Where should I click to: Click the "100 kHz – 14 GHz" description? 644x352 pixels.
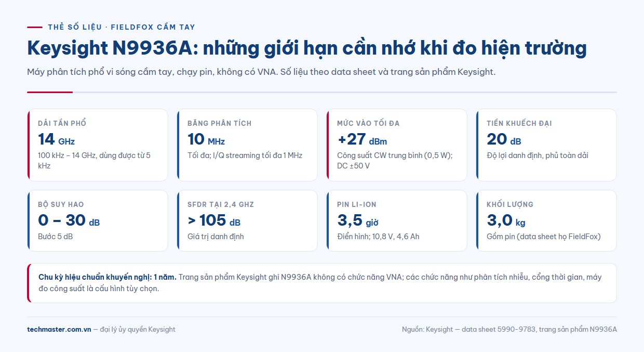[94, 161]
